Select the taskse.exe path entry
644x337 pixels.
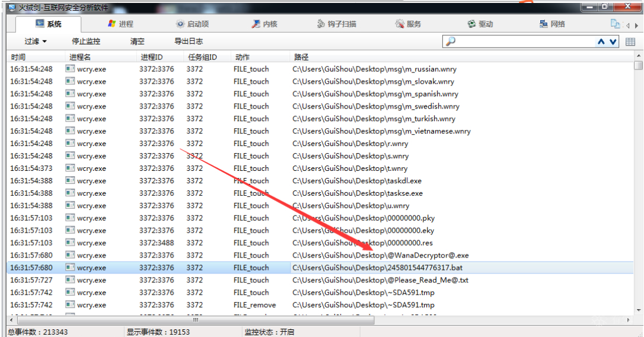[x=358, y=193]
